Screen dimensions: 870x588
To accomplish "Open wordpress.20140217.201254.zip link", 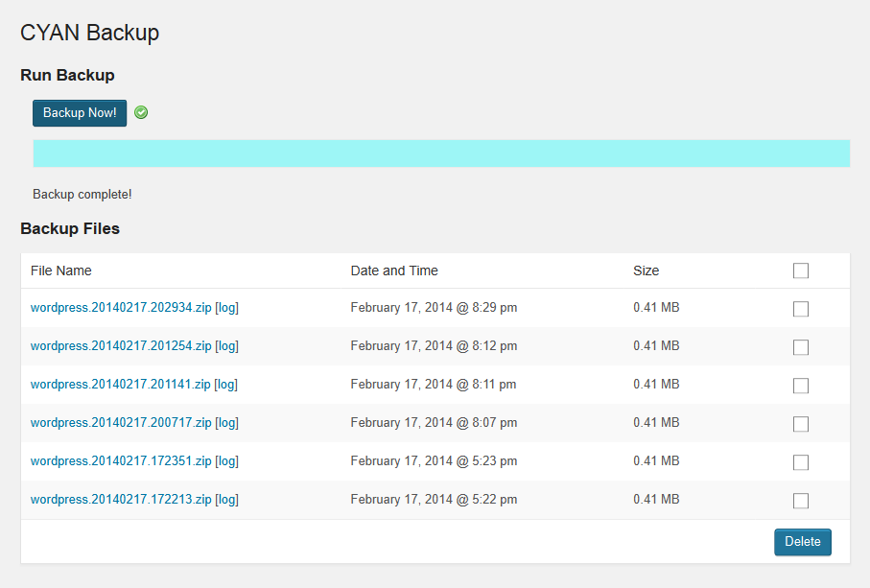I will pos(121,345).
